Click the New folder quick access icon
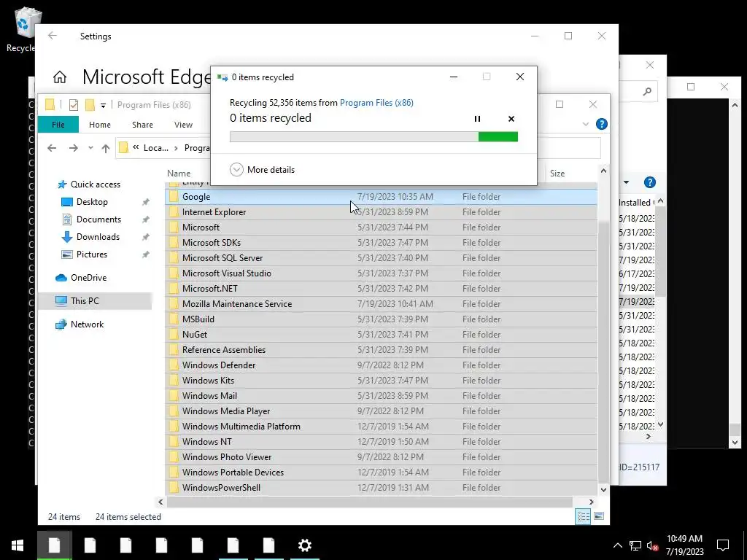The image size is (747, 560). [x=90, y=105]
